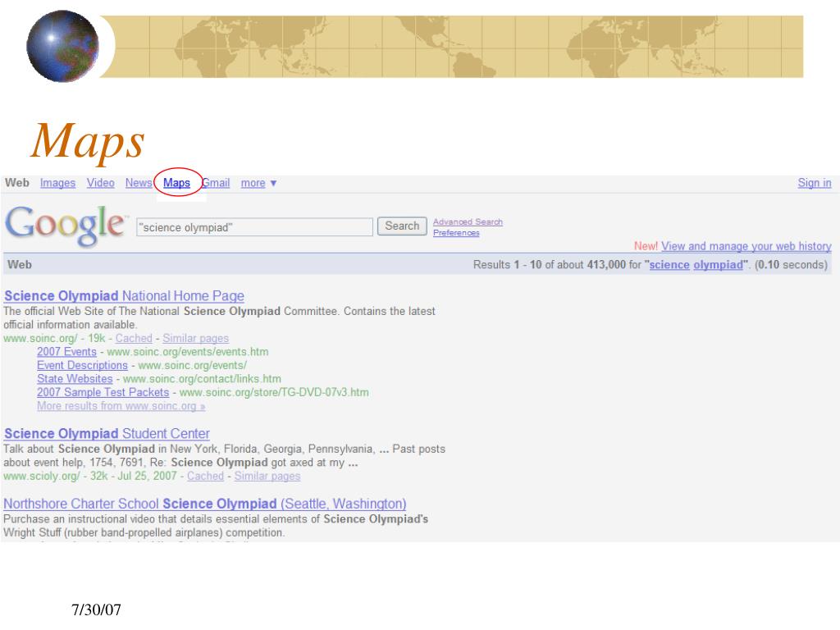Click the 'www.soinc.org/events/events.htm' URL text
This screenshot has width=840, height=630.
click(188, 352)
